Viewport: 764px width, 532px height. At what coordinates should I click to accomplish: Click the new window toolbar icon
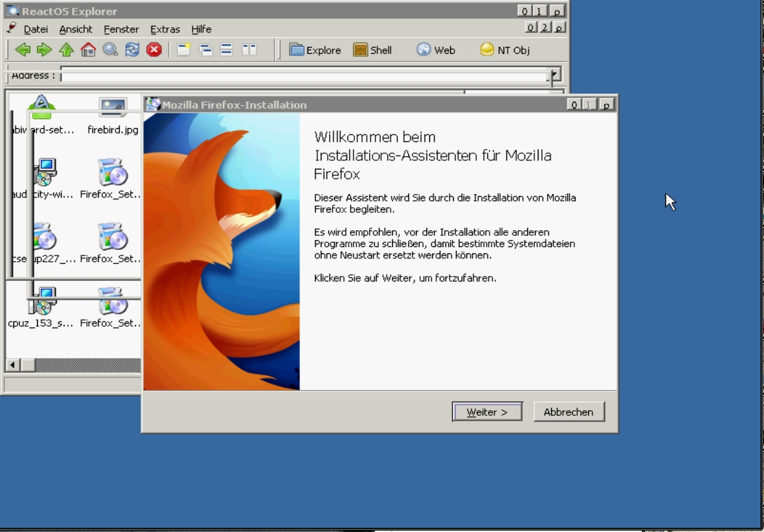[x=183, y=50]
